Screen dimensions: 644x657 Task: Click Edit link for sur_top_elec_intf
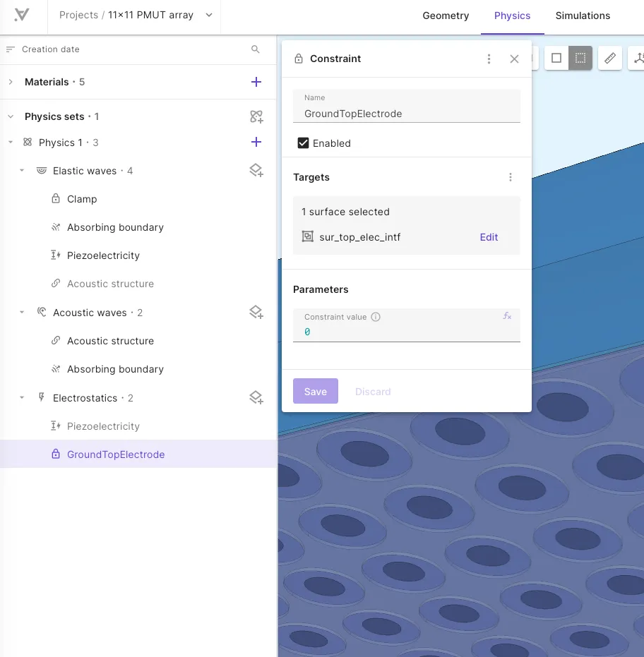pyautogui.click(x=489, y=237)
